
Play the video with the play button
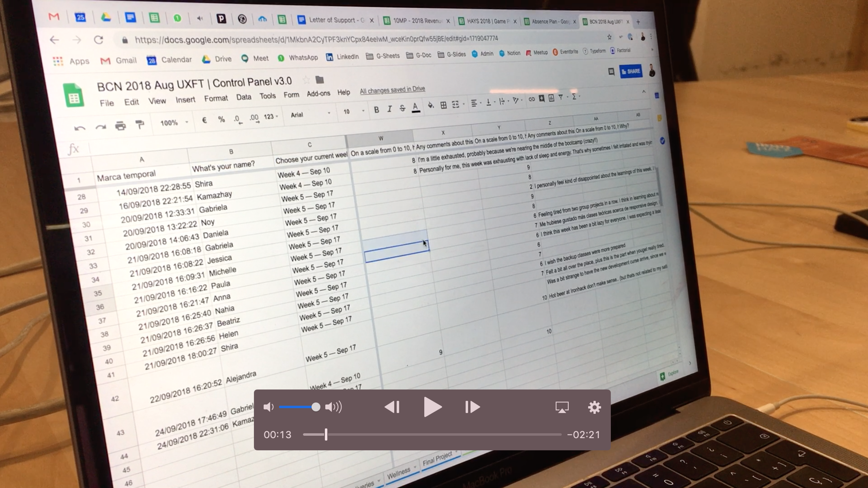[432, 407]
